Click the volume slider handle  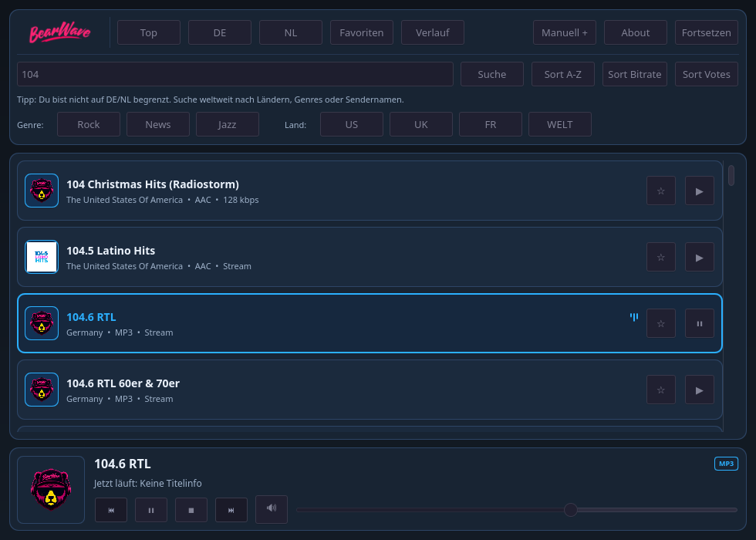[570, 510]
